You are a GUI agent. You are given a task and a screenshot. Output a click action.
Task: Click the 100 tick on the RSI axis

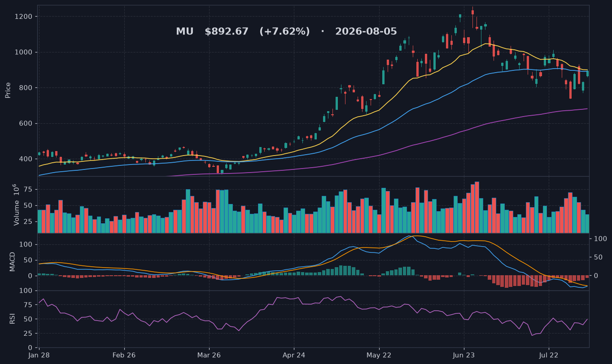point(26,291)
